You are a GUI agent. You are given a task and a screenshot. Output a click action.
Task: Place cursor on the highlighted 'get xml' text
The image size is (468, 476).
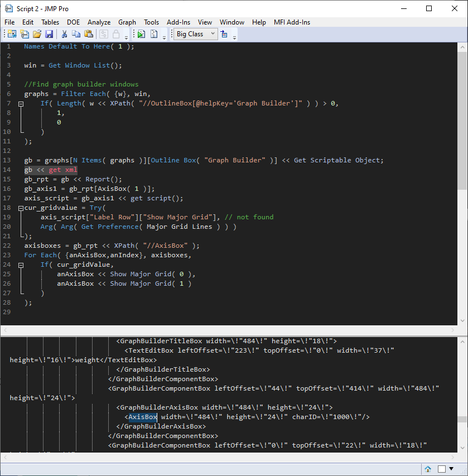[x=63, y=169]
